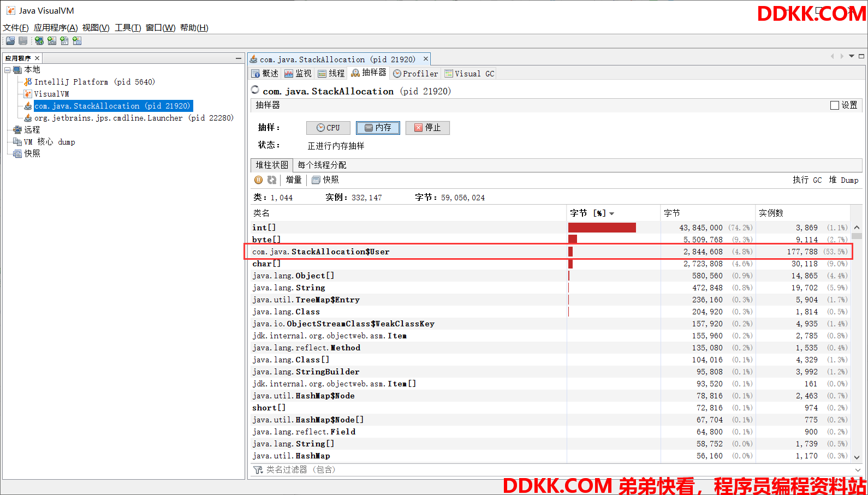Click the table vertical scrollbar thumb

[x=857, y=236]
